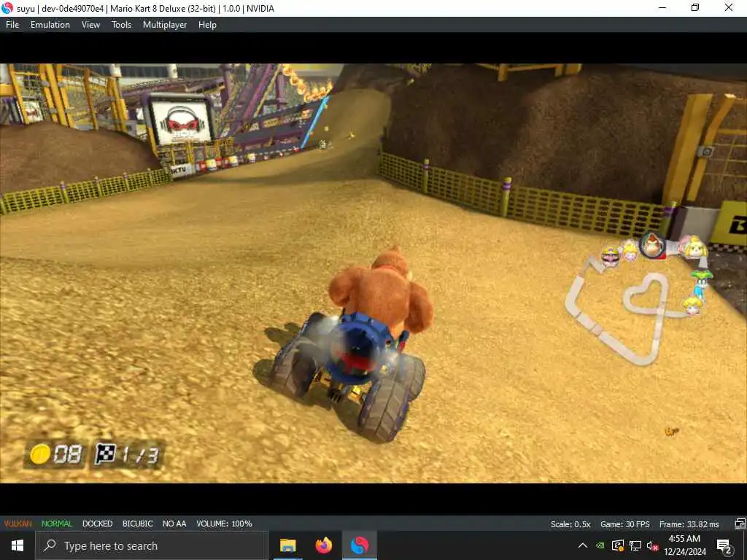The height and width of the screenshot is (560, 747).
Task: Toggle the VULKAN graphics API indicator
Action: coord(18,524)
